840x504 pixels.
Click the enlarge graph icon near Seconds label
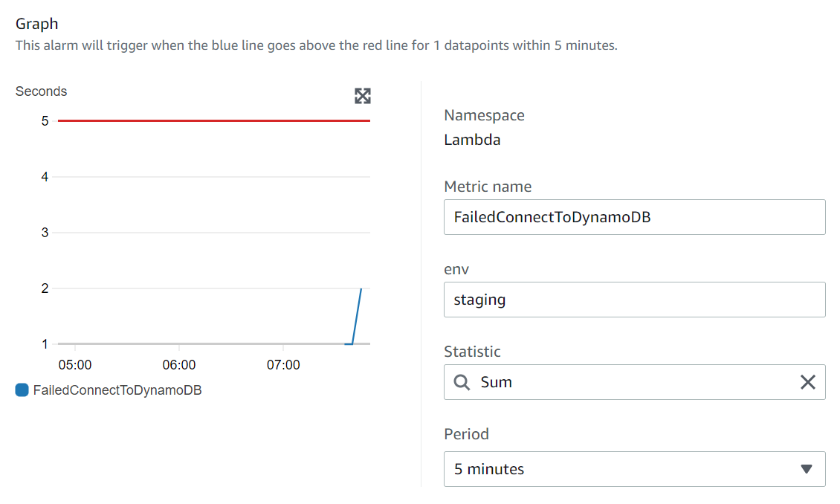[362, 96]
